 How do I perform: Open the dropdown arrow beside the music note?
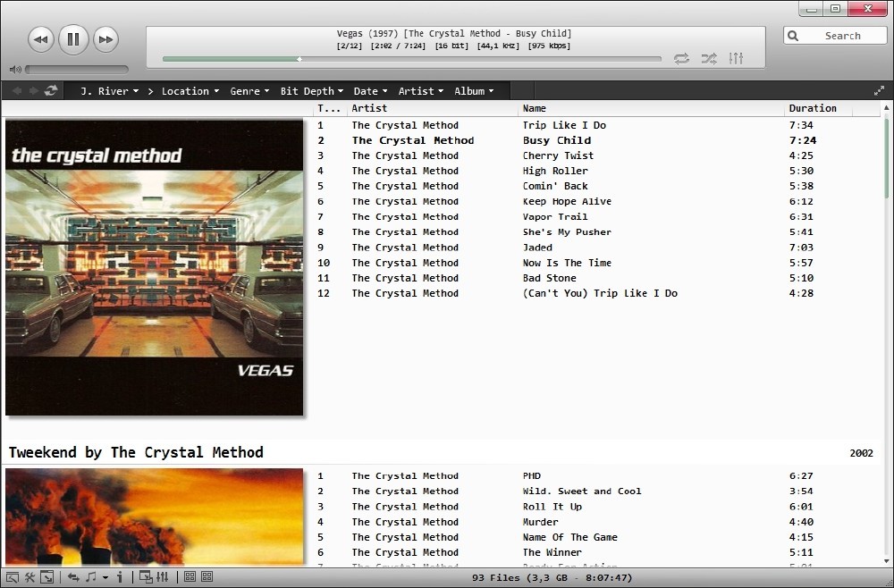click(105, 578)
